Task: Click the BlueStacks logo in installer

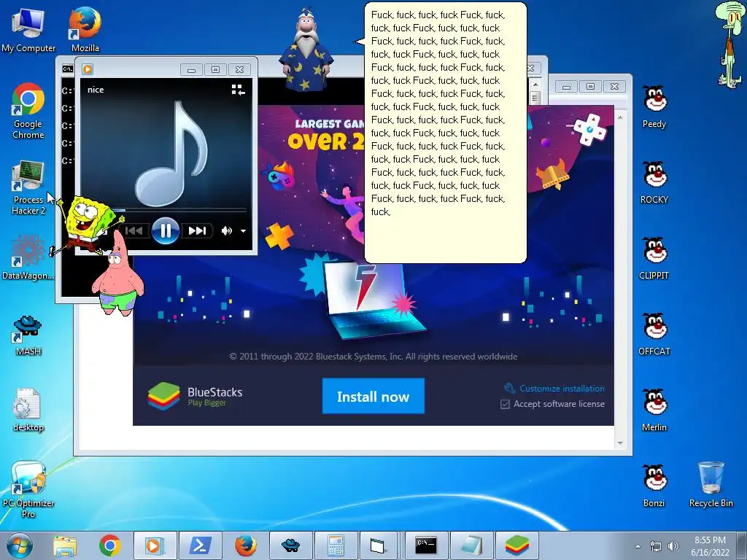Action: coord(164,396)
